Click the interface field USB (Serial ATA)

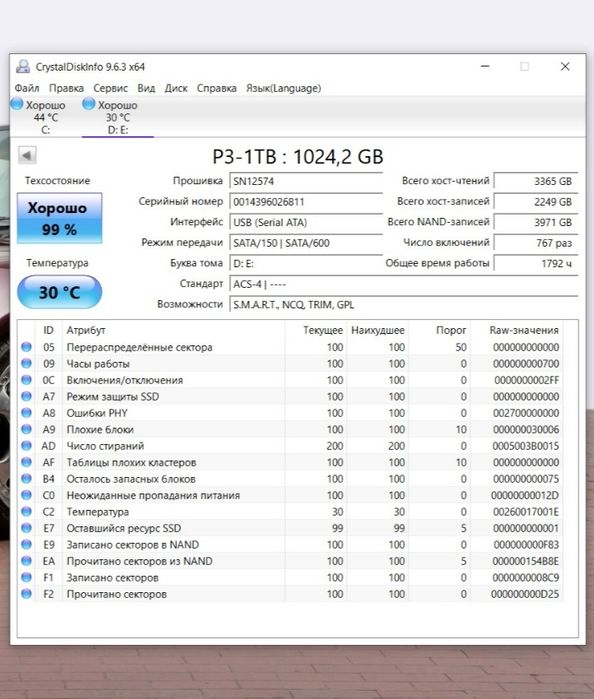coord(306,222)
